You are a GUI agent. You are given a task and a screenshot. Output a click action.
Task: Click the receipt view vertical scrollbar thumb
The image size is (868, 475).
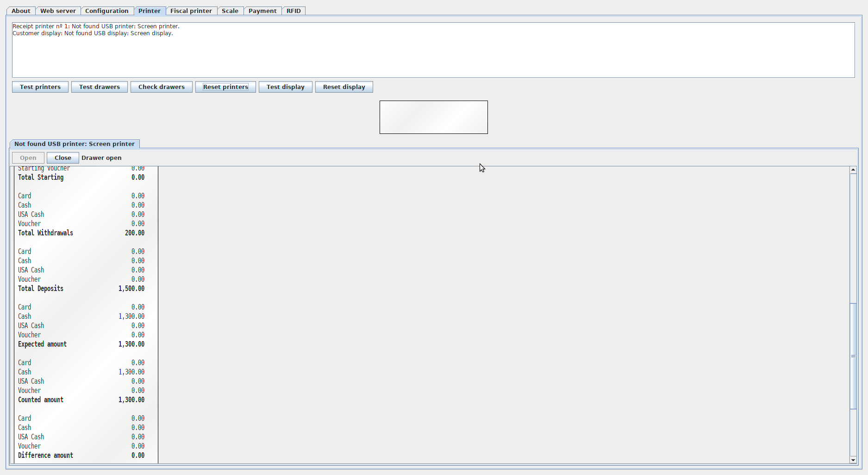(x=853, y=356)
